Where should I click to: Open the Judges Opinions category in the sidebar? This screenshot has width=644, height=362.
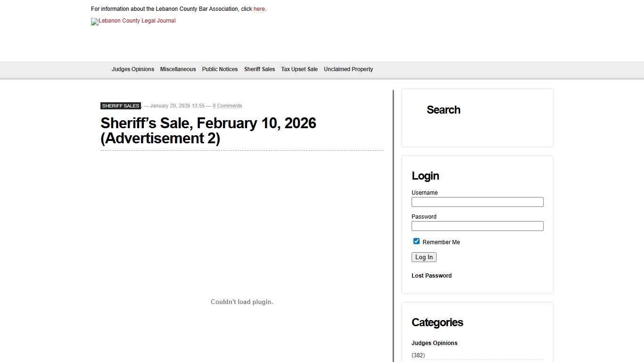click(434, 343)
